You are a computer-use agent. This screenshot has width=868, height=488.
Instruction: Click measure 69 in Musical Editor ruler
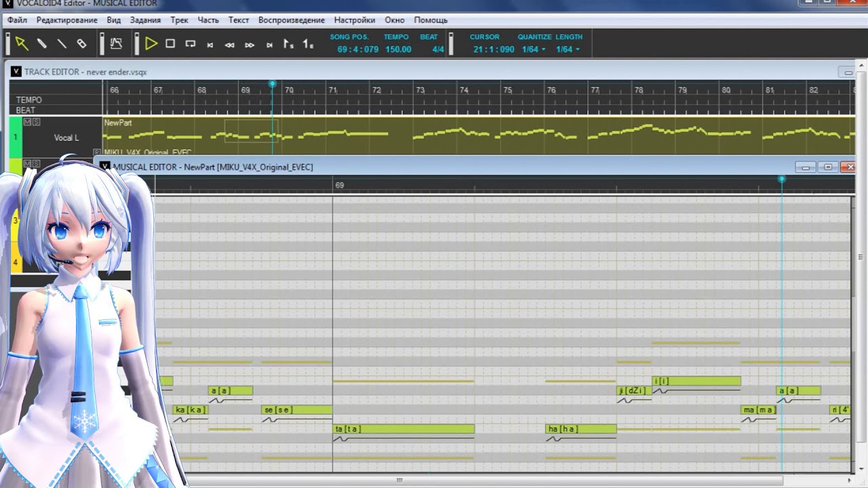click(339, 185)
